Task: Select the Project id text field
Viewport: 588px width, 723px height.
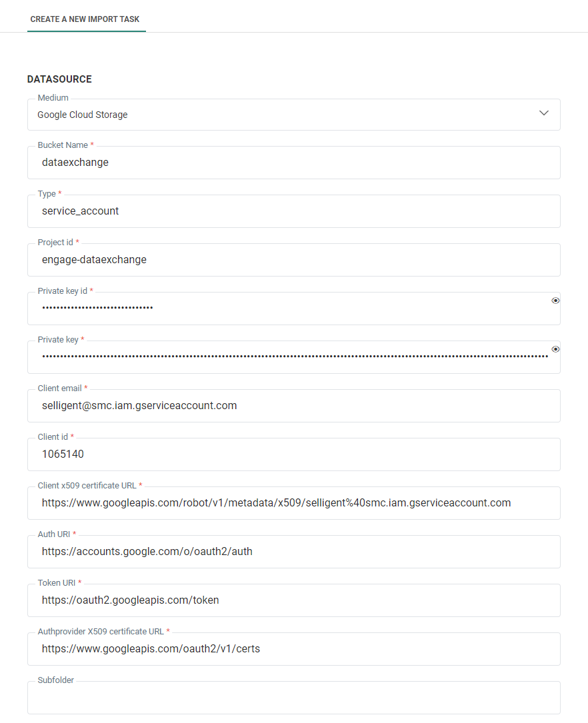Action: tap(293, 260)
